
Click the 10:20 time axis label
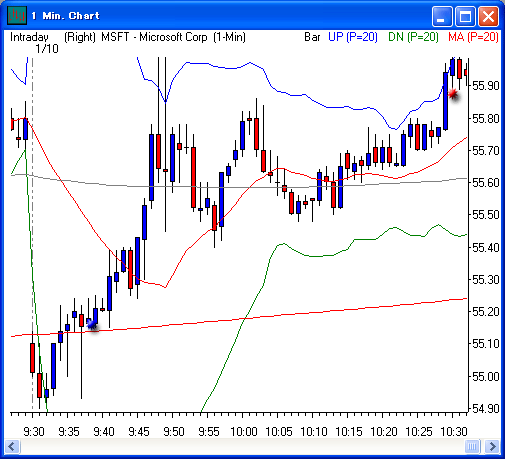(x=384, y=432)
